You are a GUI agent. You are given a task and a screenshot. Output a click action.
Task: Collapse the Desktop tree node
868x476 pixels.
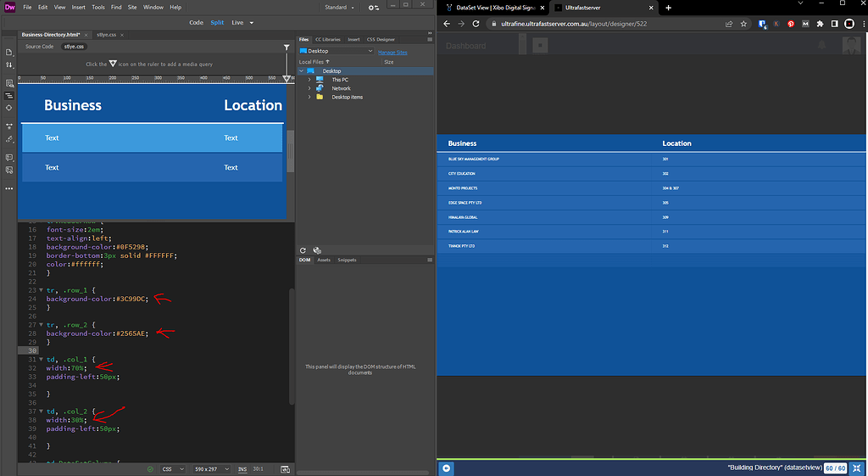302,71
